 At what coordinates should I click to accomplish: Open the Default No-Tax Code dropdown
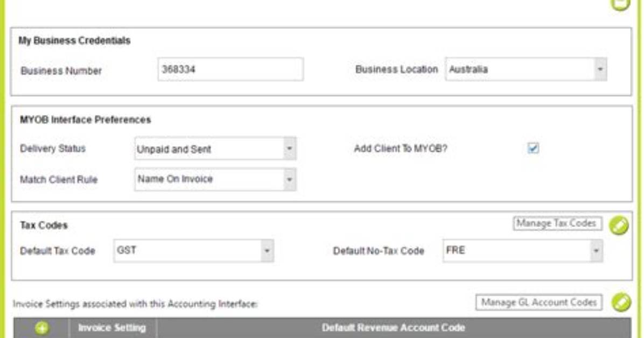[x=523, y=250]
